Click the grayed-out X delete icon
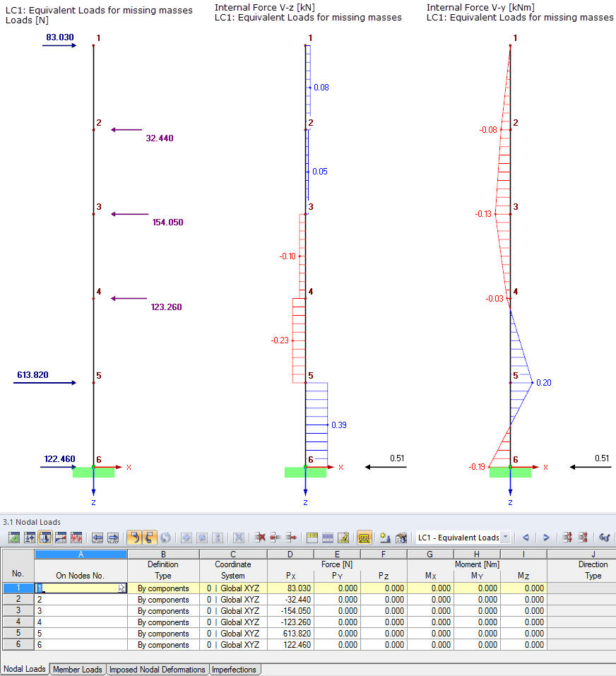This screenshot has width=616, height=676. pyautogui.click(x=238, y=538)
